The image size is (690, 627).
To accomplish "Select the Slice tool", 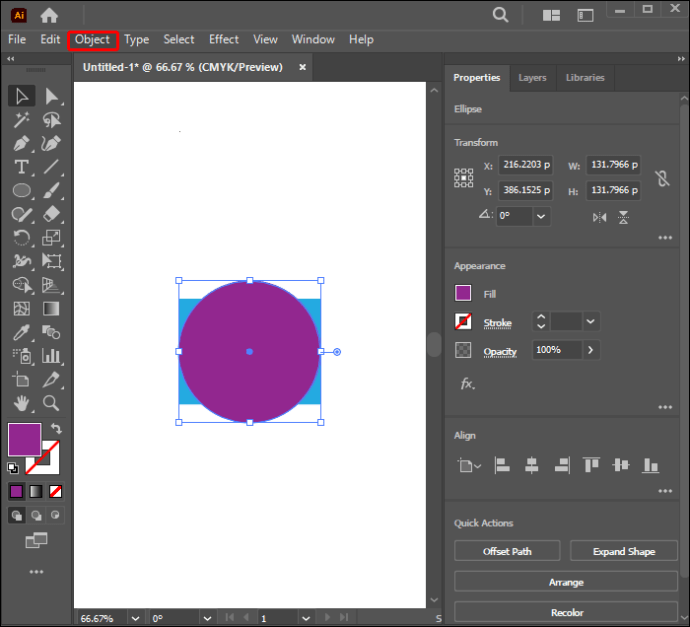I will [51, 379].
